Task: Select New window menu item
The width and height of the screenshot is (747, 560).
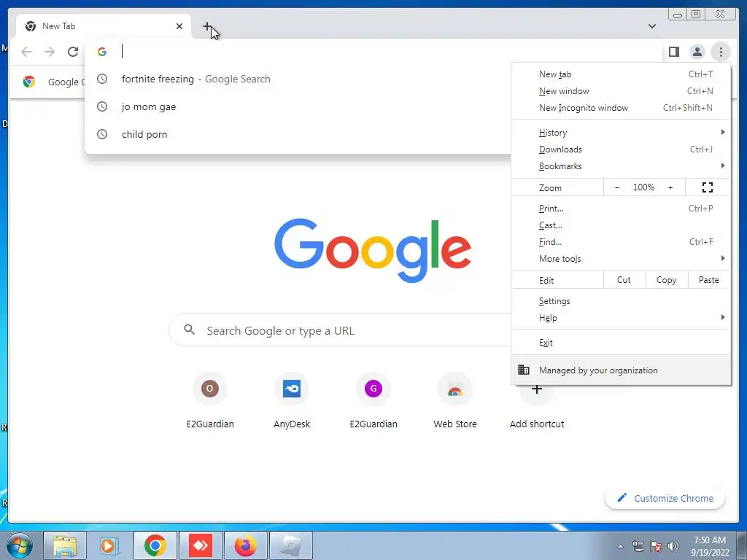Action: (622, 91)
